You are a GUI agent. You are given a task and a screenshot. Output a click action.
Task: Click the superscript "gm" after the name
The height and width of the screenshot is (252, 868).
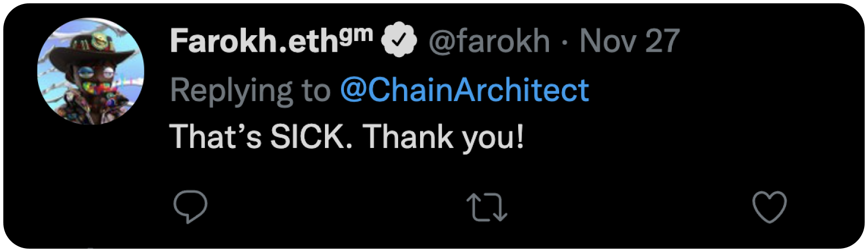[x=356, y=35]
